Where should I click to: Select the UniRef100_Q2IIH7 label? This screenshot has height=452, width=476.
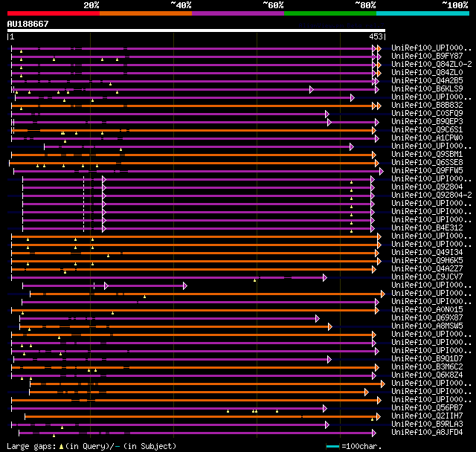click(x=427, y=416)
